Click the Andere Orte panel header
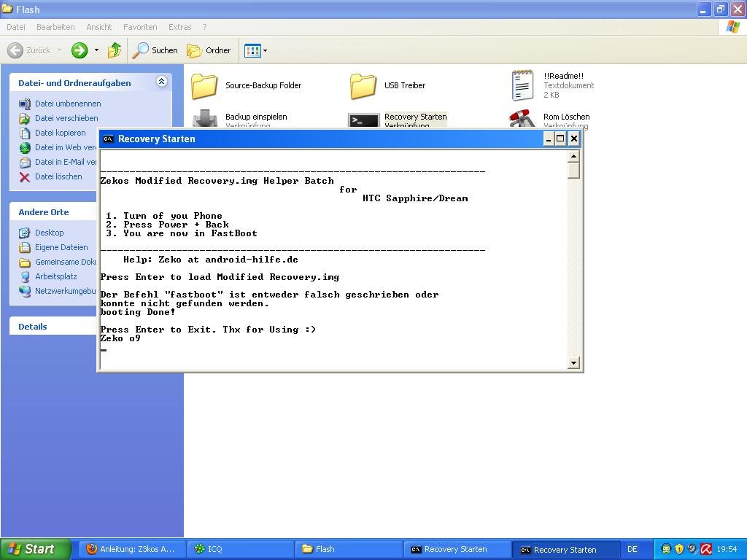 53,212
